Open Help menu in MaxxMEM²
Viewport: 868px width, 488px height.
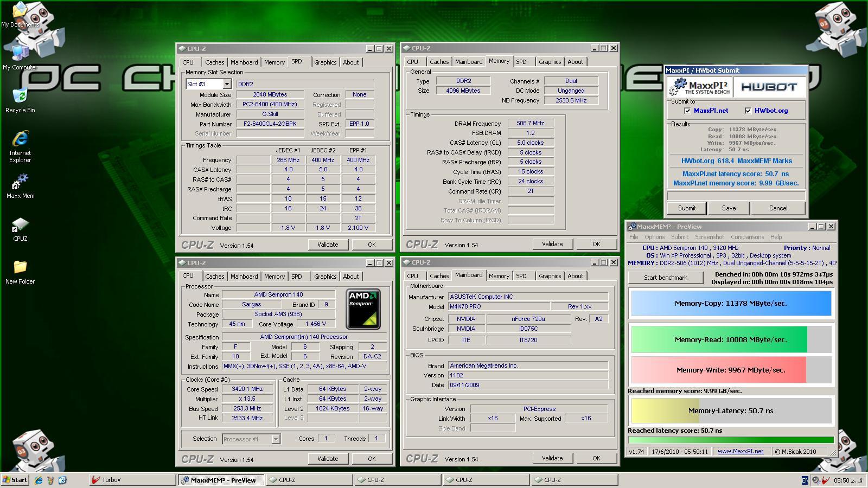776,237
